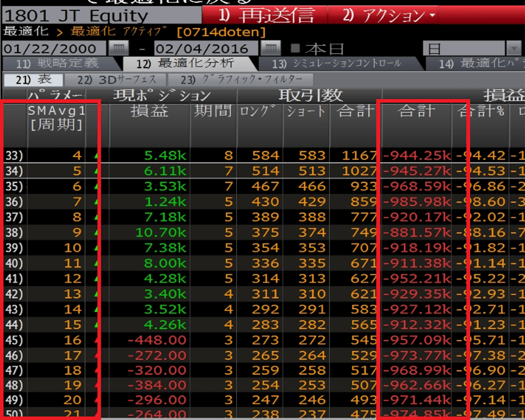Click the 01/22/2000 start date field
Image resolution: width=525 pixels, height=420 pixels.
pos(54,48)
